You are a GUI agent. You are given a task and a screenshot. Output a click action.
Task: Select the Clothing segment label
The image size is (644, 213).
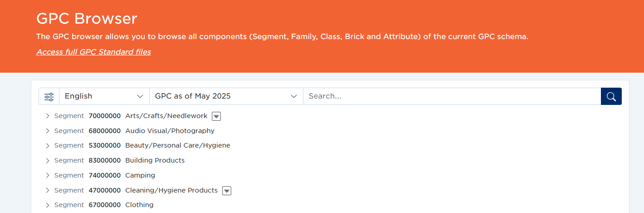coord(139,205)
